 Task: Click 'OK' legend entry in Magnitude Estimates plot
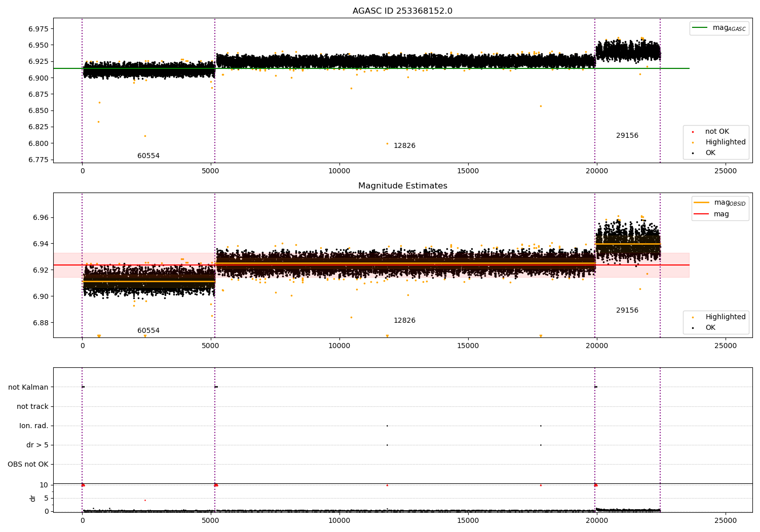coord(710,328)
